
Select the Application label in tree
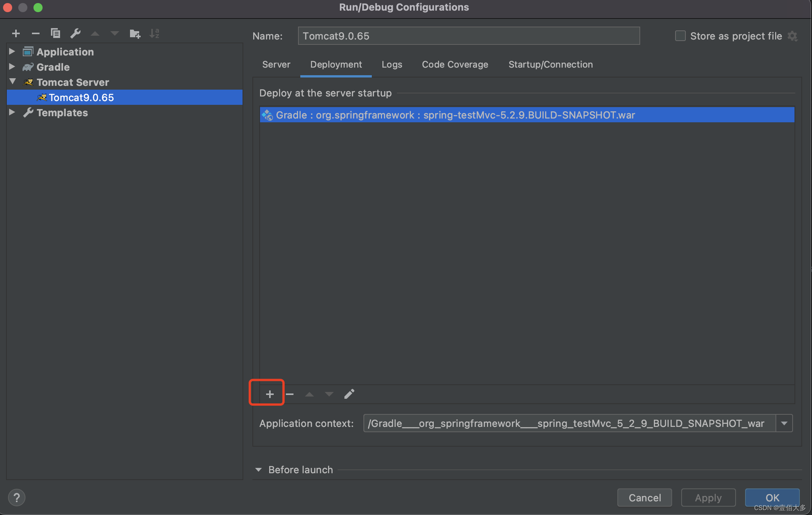pos(65,52)
